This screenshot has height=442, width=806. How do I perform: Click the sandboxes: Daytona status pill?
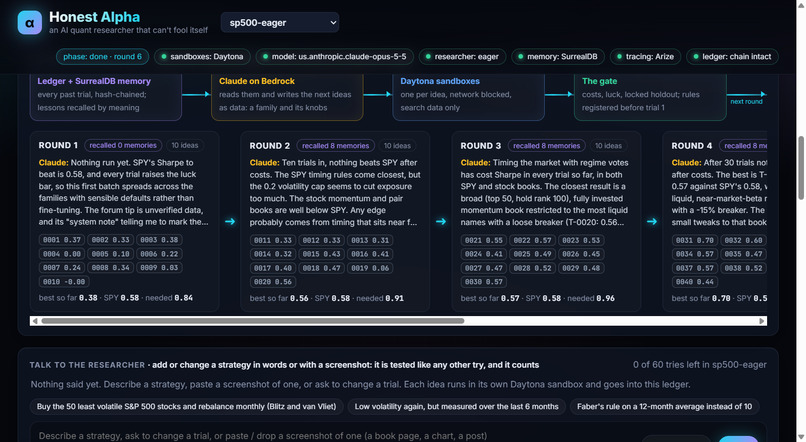tap(202, 57)
